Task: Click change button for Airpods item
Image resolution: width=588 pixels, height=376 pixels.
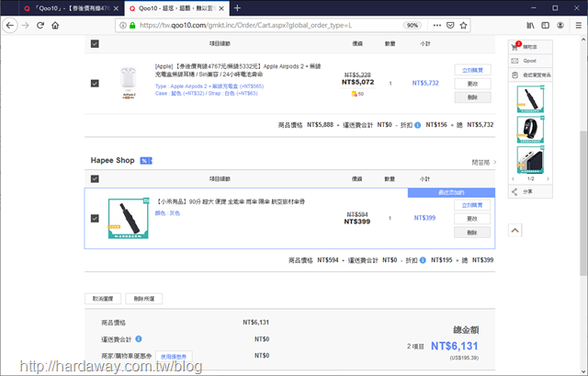Action: tap(472, 84)
